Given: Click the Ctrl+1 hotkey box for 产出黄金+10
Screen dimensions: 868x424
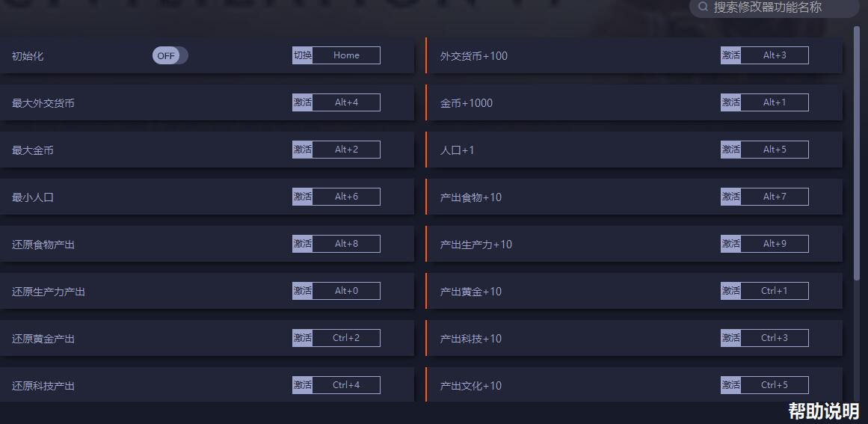Looking at the screenshot, I should coord(775,291).
